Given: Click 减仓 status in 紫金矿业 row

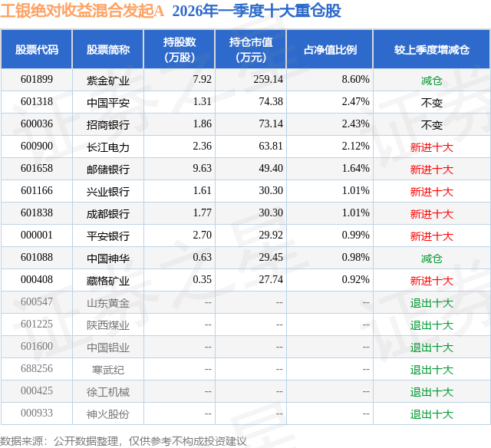Looking at the screenshot, I should [x=432, y=81].
